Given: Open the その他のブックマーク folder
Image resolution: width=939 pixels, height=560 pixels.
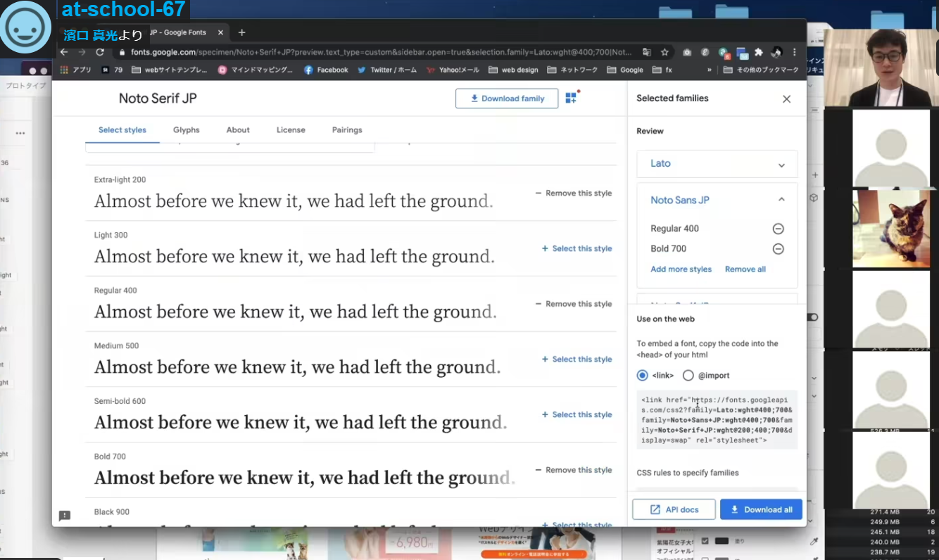Looking at the screenshot, I should click(x=761, y=70).
